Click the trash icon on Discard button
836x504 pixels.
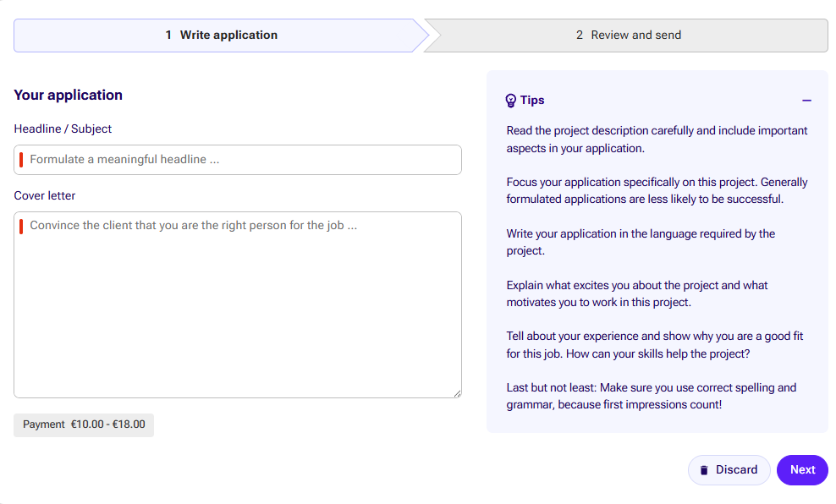704,470
